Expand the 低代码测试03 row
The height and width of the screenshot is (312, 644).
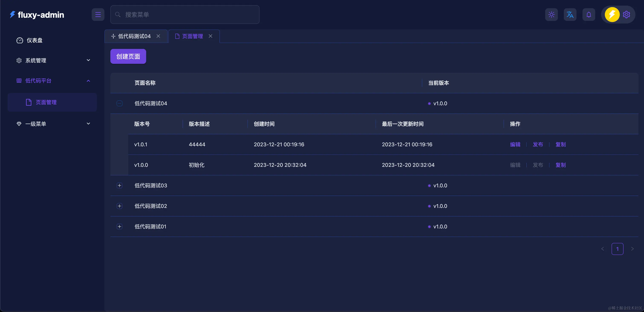tap(119, 185)
